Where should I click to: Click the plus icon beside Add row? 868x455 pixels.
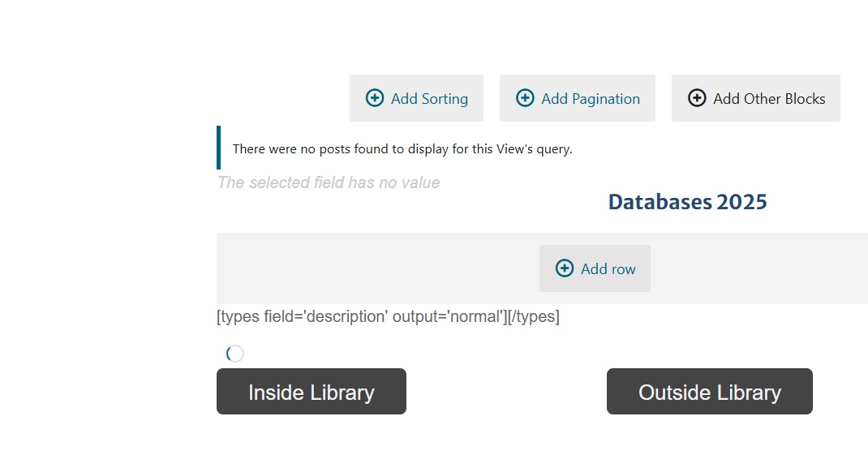(x=565, y=268)
